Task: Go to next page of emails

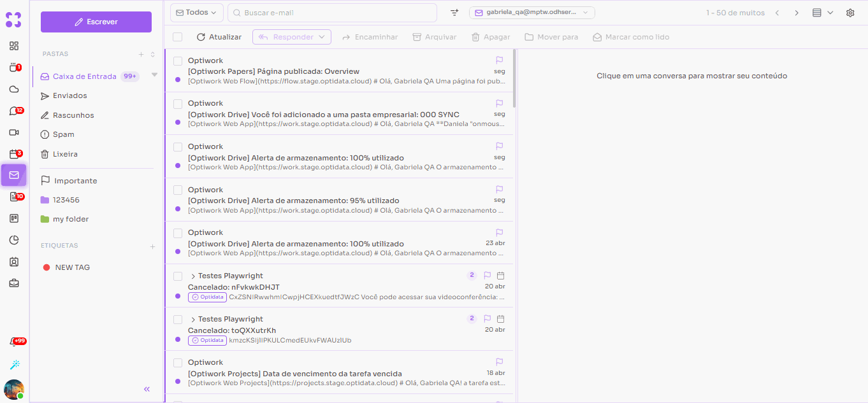Action: coord(797,13)
